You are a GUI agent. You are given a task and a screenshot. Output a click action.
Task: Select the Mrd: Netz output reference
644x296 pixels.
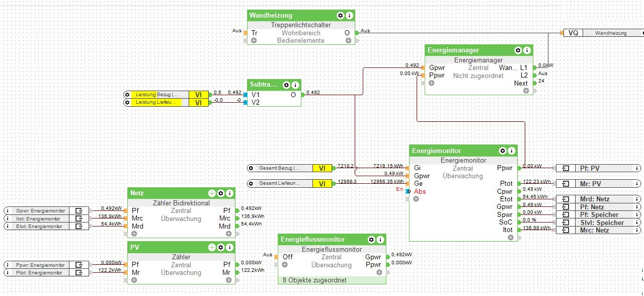point(598,199)
